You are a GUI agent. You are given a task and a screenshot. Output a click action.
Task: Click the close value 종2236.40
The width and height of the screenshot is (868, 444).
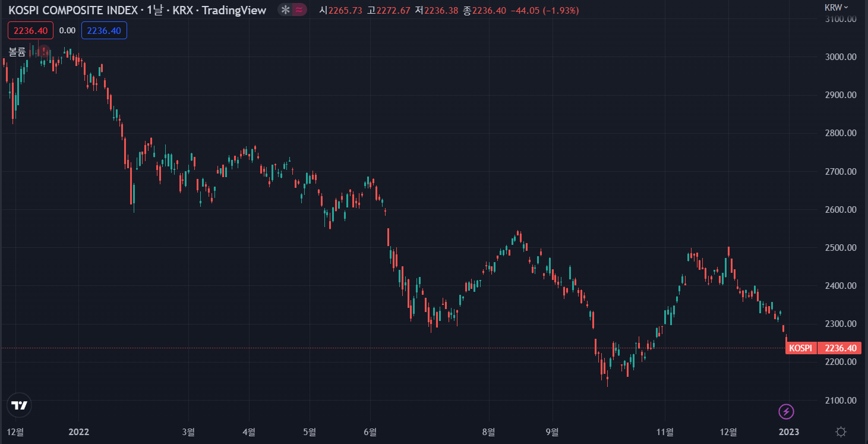(485, 10)
